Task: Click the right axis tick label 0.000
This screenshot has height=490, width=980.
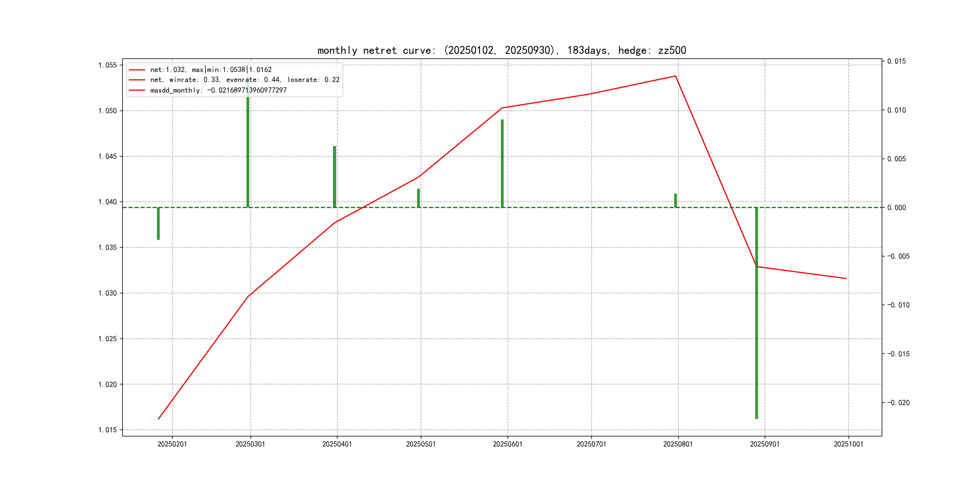Action: tap(896, 208)
